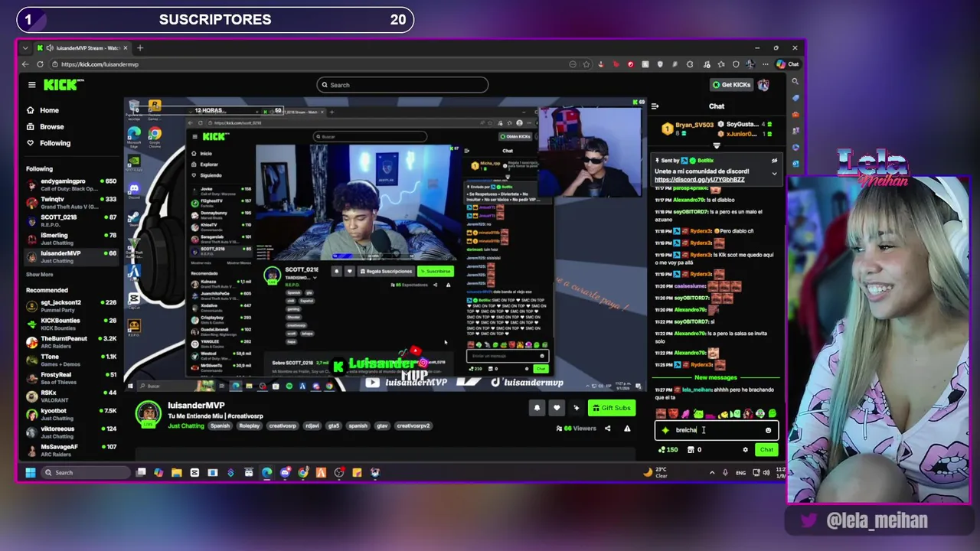
Task: Open TheBurntPeanut recommended channel
Action: pos(72,342)
